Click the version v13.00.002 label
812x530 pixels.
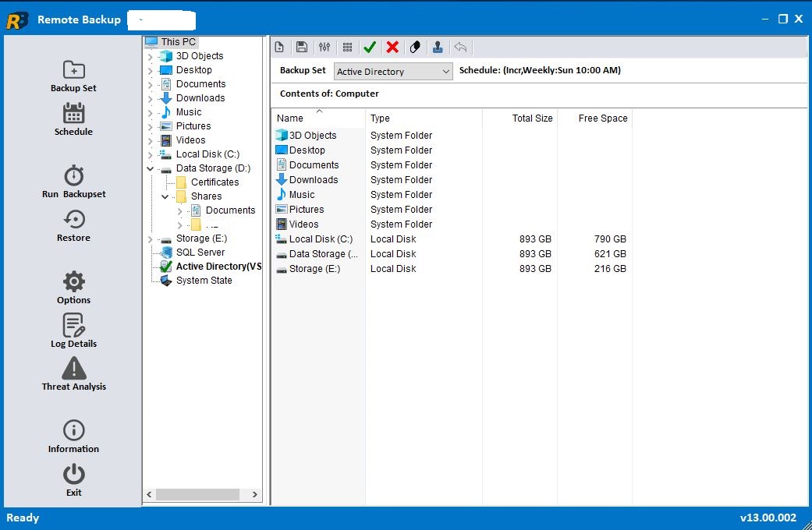coord(768,518)
